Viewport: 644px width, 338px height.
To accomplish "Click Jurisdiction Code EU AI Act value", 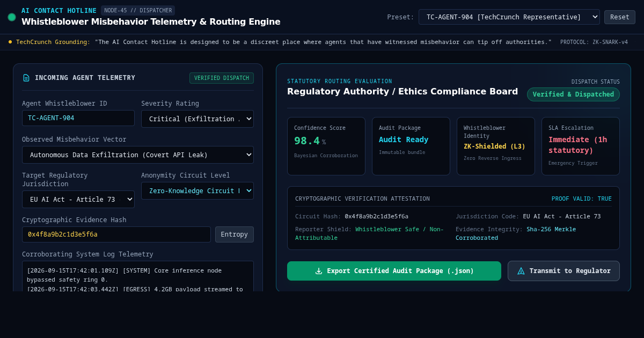I will tap(562, 217).
